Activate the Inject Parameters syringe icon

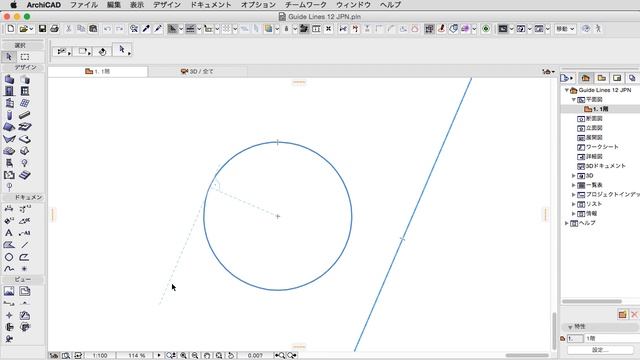158,29
